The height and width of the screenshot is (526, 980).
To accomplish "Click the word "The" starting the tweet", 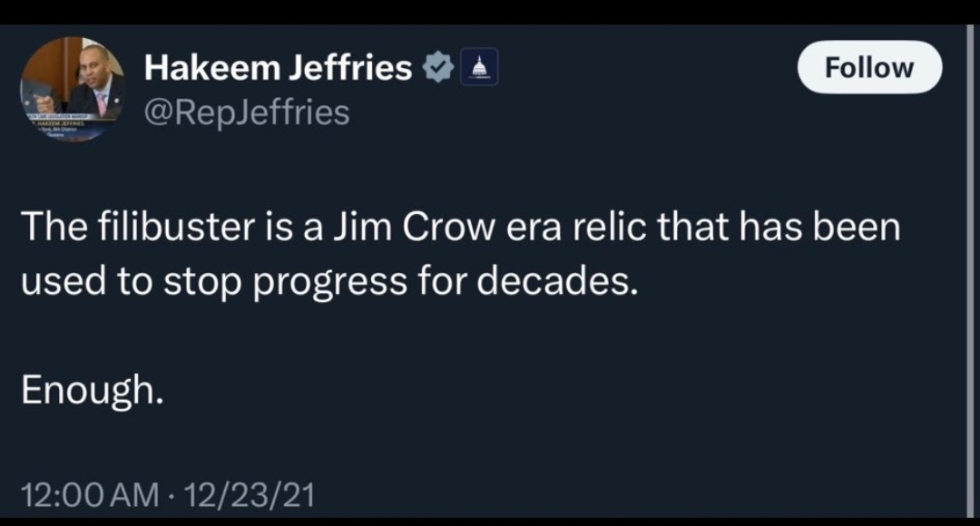I will (x=54, y=226).
